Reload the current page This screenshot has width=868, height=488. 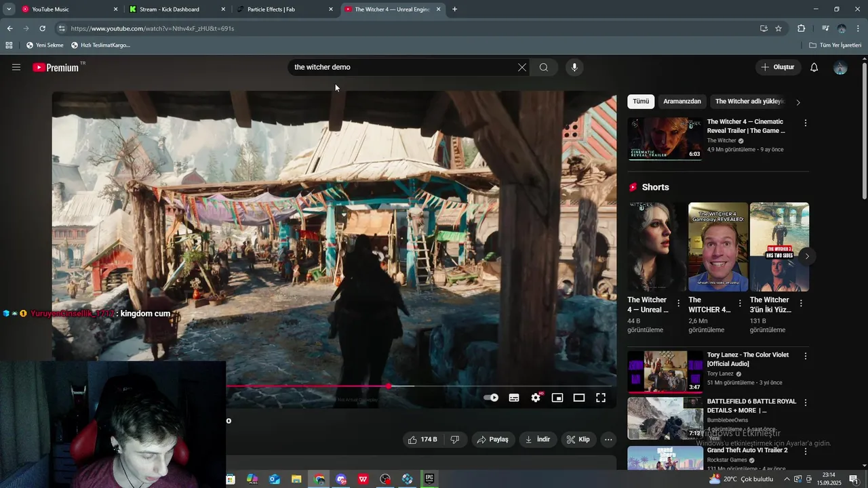(42, 28)
